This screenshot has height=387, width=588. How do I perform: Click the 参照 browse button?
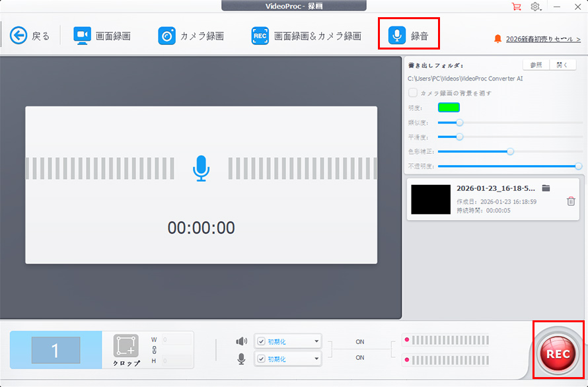(536, 65)
